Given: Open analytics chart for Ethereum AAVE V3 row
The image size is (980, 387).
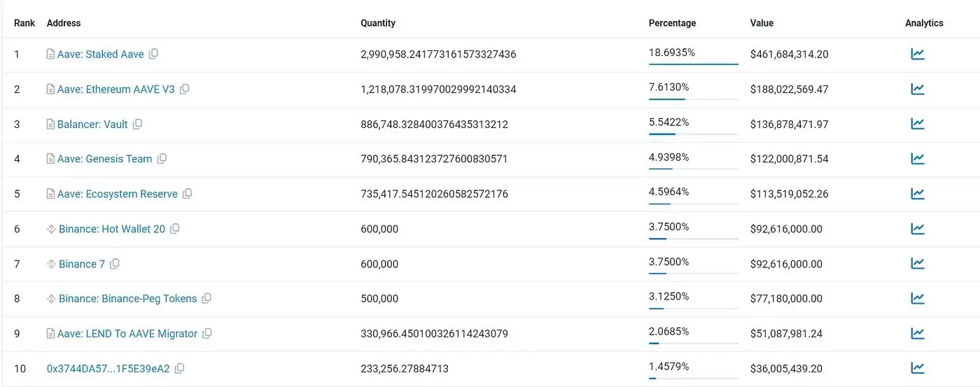Looking at the screenshot, I should point(917,89).
